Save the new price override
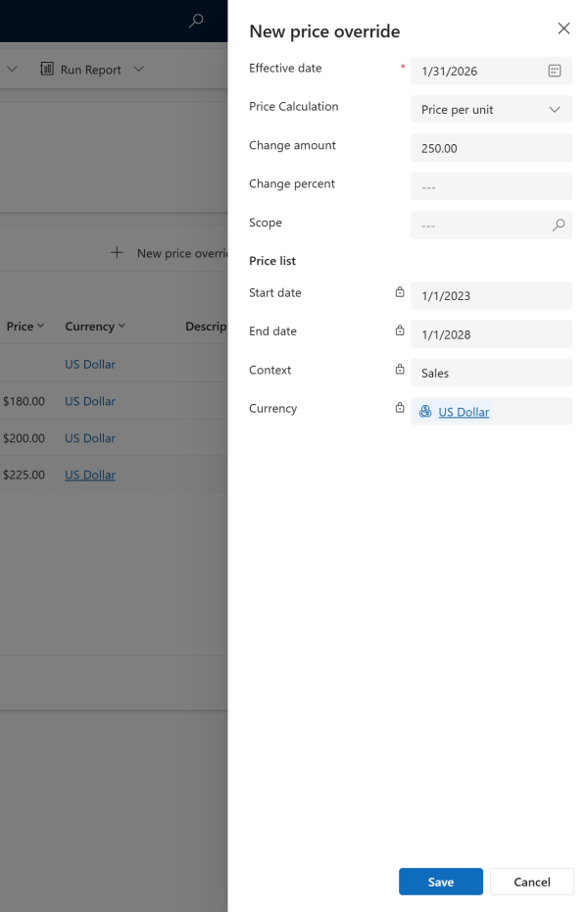The height and width of the screenshot is (912, 588). 440,882
